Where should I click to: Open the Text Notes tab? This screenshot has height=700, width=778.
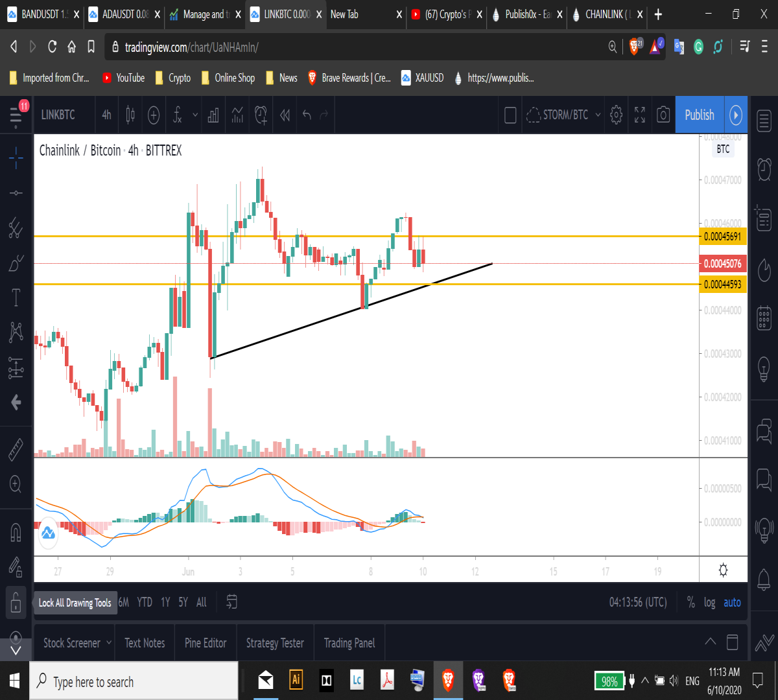coord(145,643)
